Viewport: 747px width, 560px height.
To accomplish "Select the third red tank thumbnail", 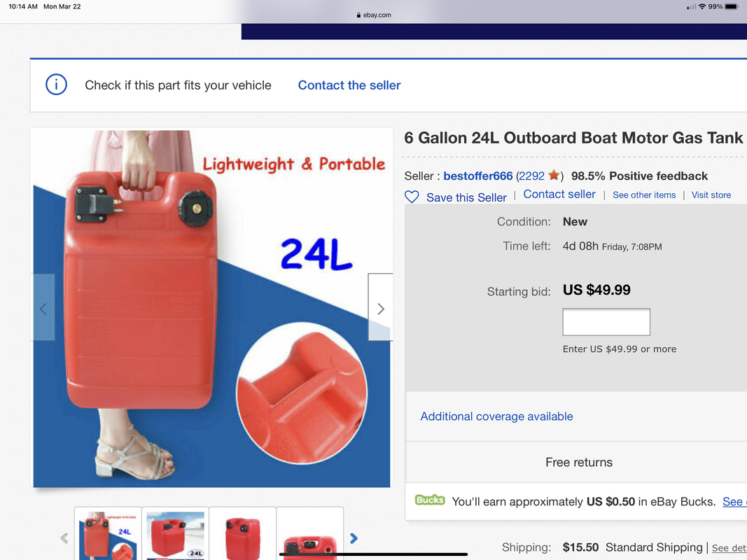I will click(242, 534).
